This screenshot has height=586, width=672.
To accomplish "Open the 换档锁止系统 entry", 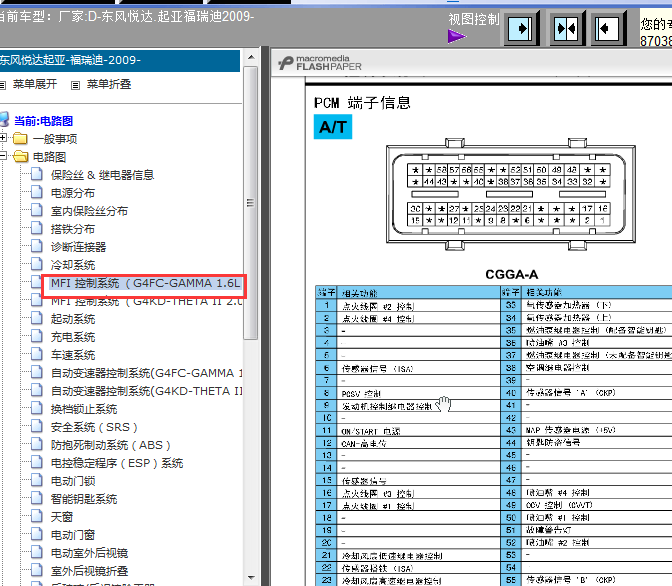I will tap(84, 409).
